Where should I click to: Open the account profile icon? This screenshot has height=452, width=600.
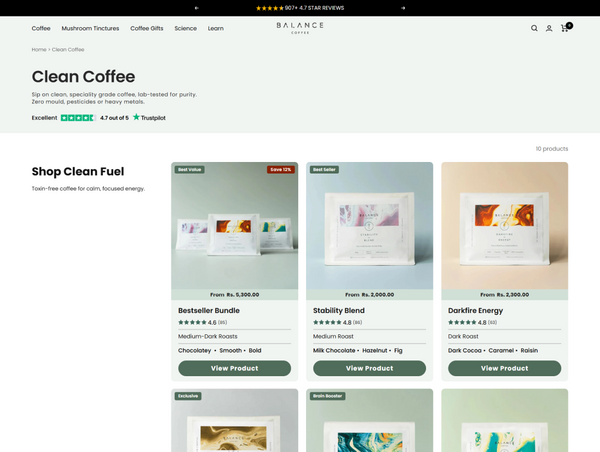tap(549, 28)
